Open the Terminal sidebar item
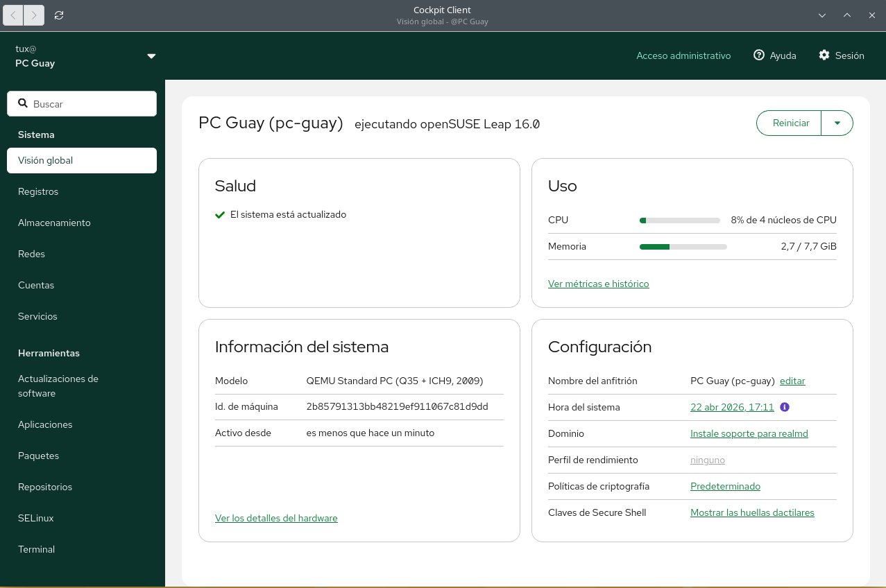The width and height of the screenshot is (886, 588). (x=36, y=549)
